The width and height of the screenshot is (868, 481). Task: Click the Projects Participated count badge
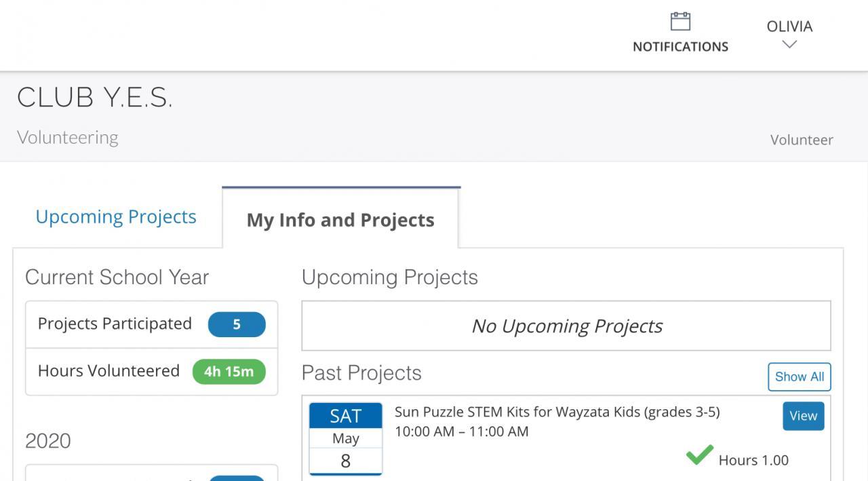(236, 324)
